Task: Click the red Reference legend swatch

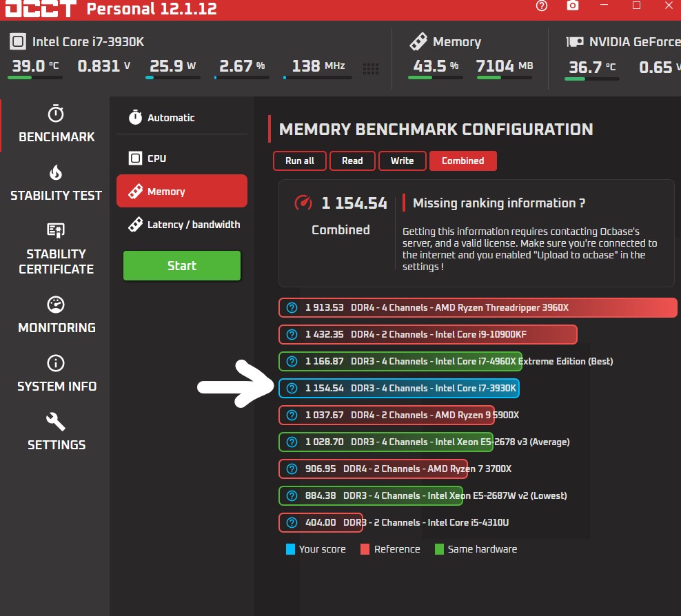Action: click(x=365, y=549)
